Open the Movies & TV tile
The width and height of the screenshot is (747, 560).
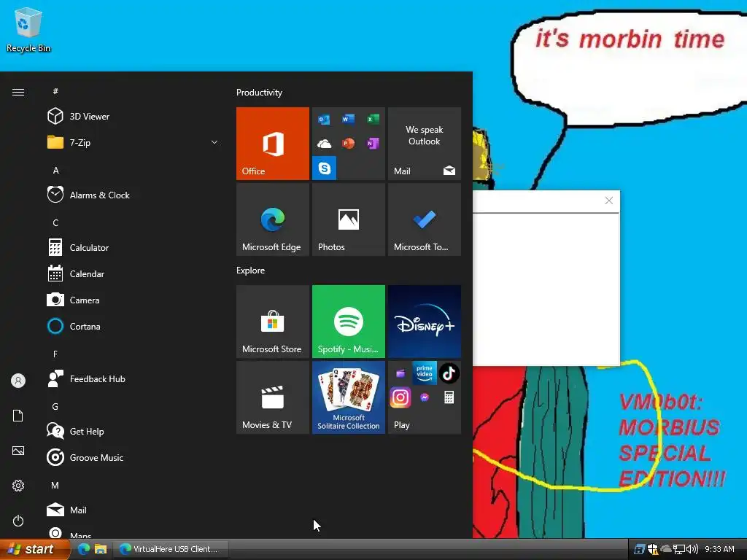pos(273,397)
